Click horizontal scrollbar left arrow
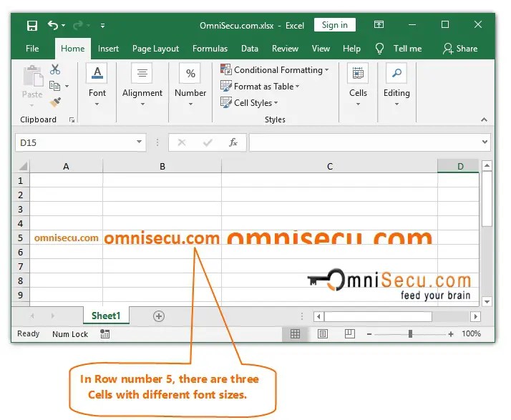This screenshot has width=511, height=420. click(318, 316)
